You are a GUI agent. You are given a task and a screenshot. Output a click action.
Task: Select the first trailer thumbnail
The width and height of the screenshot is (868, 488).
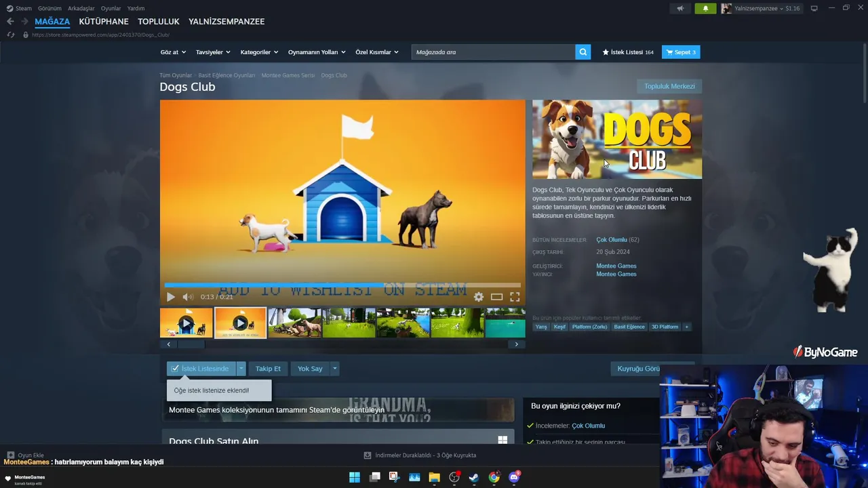coord(186,323)
